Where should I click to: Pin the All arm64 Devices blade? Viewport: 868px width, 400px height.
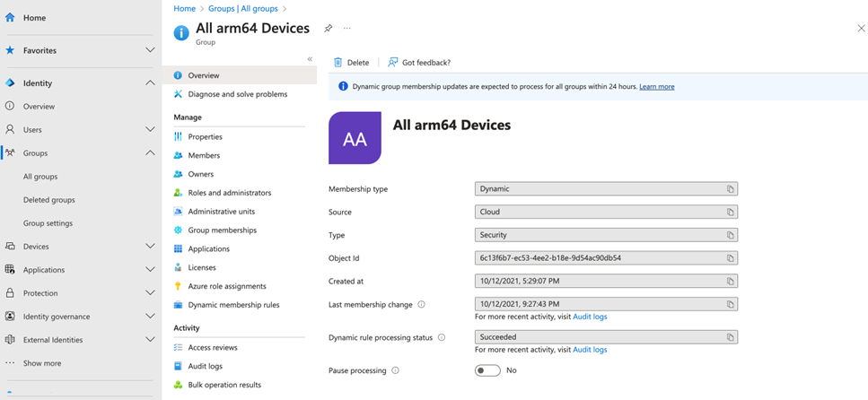(329, 28)
